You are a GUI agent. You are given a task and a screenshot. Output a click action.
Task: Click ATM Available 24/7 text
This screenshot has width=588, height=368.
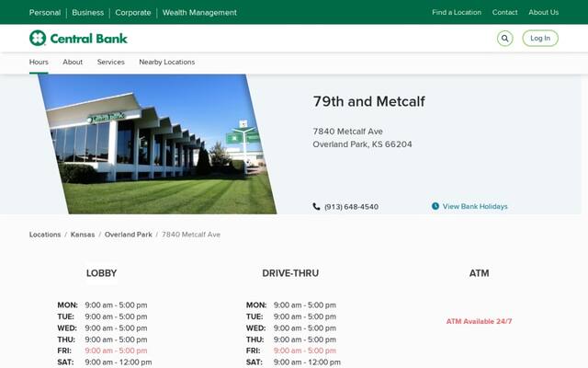[x=479, y=321]
